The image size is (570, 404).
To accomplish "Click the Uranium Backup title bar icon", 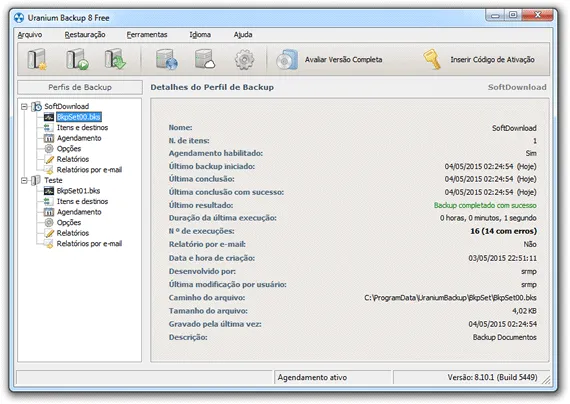I will click(19, 17).
